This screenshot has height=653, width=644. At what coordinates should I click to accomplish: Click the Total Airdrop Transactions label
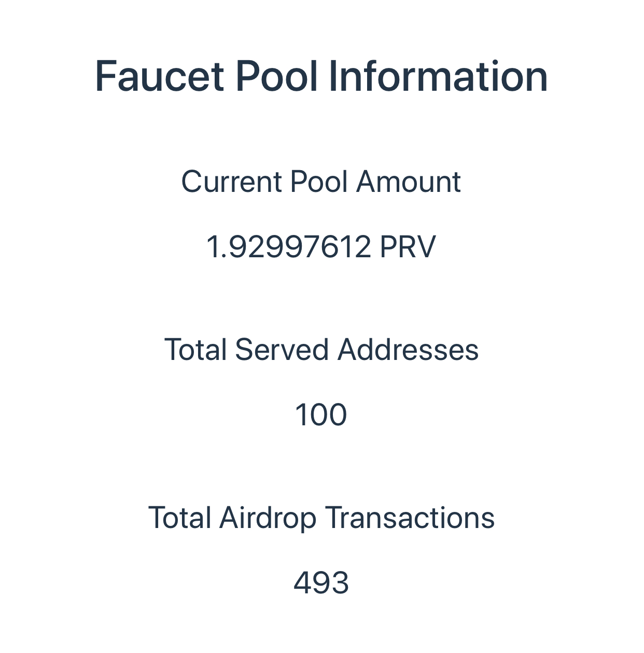pyautogui.click(x=321, y=518)
